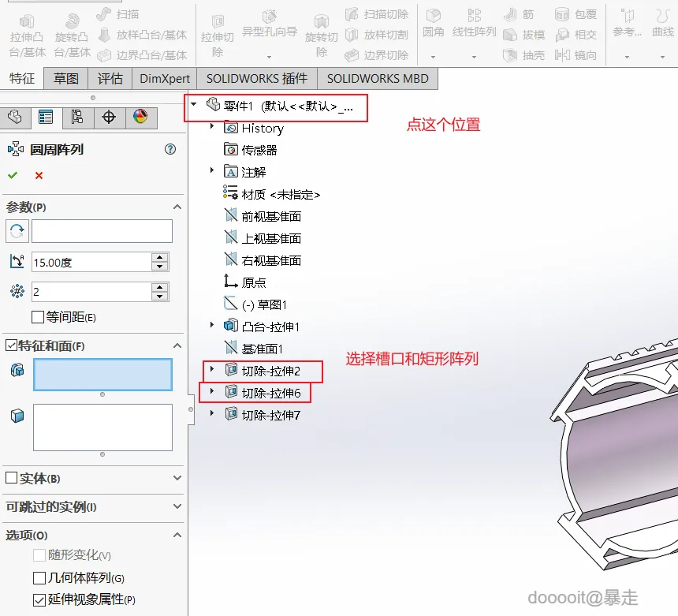This screenshot has width=678, height=616.
Task: Expand the 凸台-拉伸1 feature node
Action: point(212,325)
